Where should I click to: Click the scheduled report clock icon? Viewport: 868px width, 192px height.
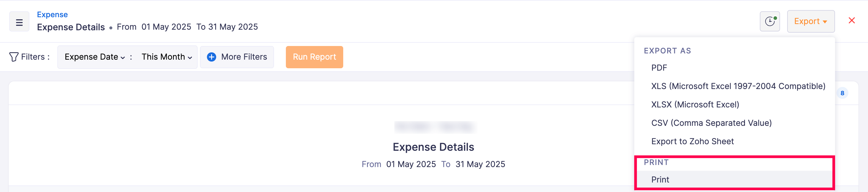point(770,21)
